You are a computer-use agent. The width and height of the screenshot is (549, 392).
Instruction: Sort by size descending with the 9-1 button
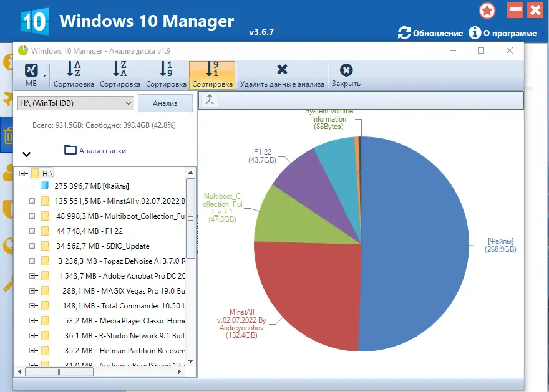(x=212, y=75)
